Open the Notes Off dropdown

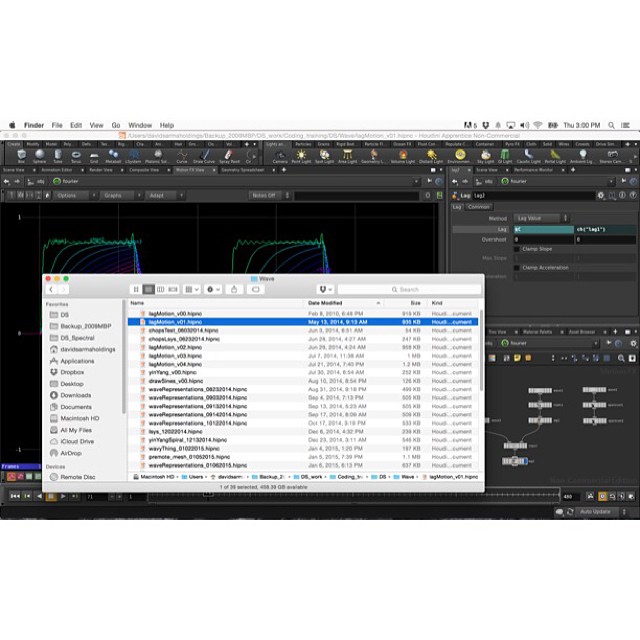coord(266,195)
